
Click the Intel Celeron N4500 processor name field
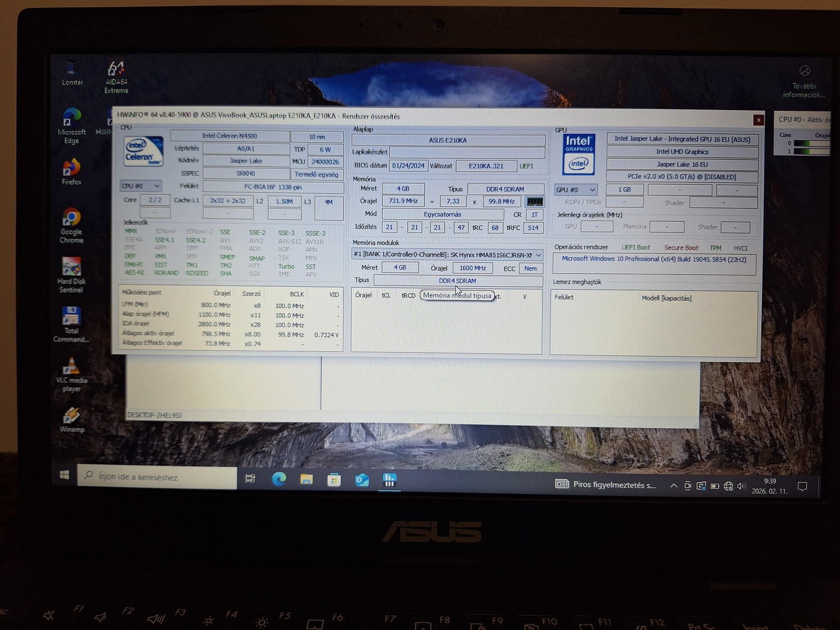click(230, 136)
